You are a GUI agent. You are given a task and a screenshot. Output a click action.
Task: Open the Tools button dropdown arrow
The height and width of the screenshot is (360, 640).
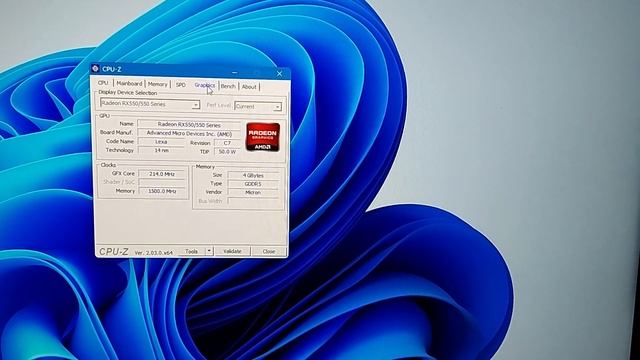[x=209, y=251]
